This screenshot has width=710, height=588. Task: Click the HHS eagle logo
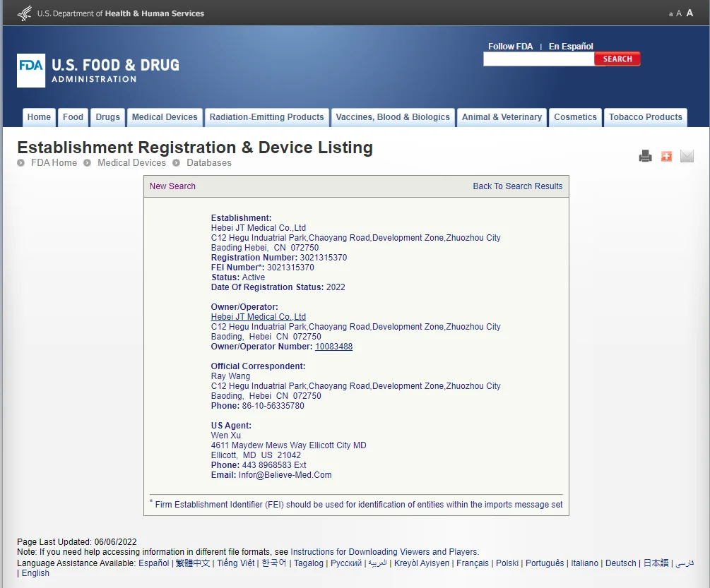[24, 13]
